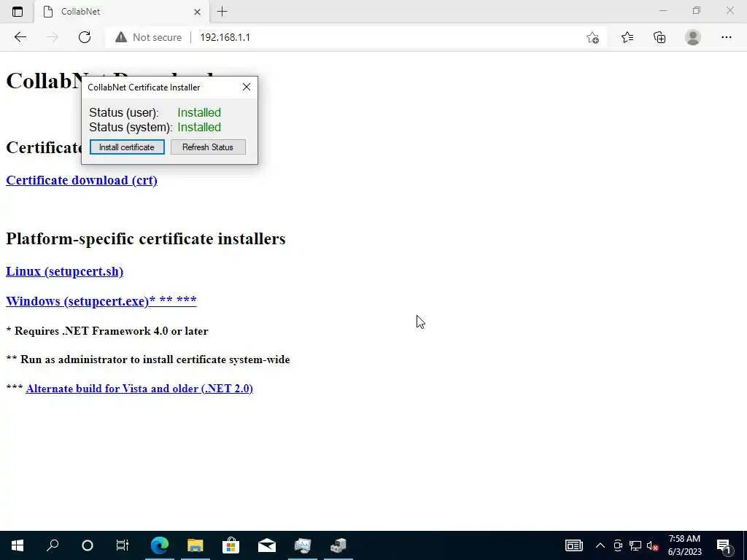Image resolution: width=747 pixels, height=560 pixels.
Task: Open taskbar search
Action: [53, 545]
